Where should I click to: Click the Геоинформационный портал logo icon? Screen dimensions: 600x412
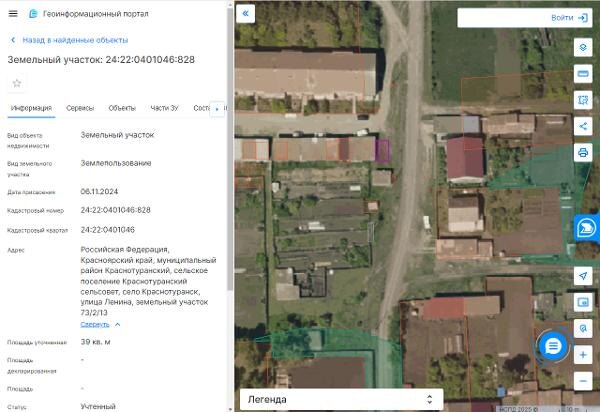click(33, 14)
